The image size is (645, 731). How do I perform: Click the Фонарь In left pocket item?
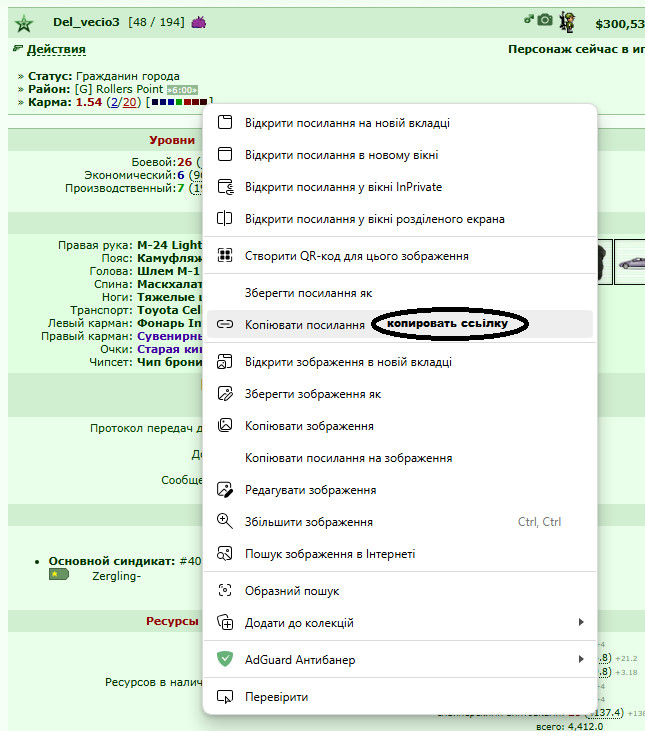click(x=169, y=323)
